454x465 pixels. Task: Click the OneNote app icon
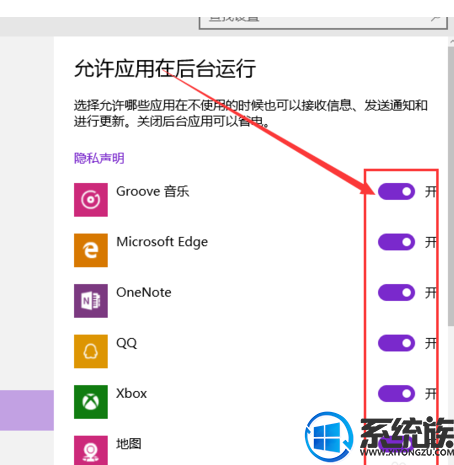[91, 301]
